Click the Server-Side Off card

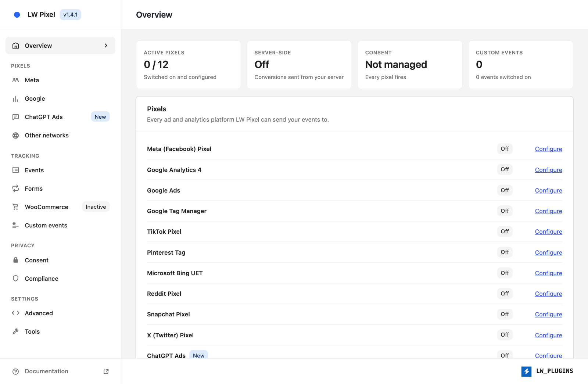coord(299,65)
